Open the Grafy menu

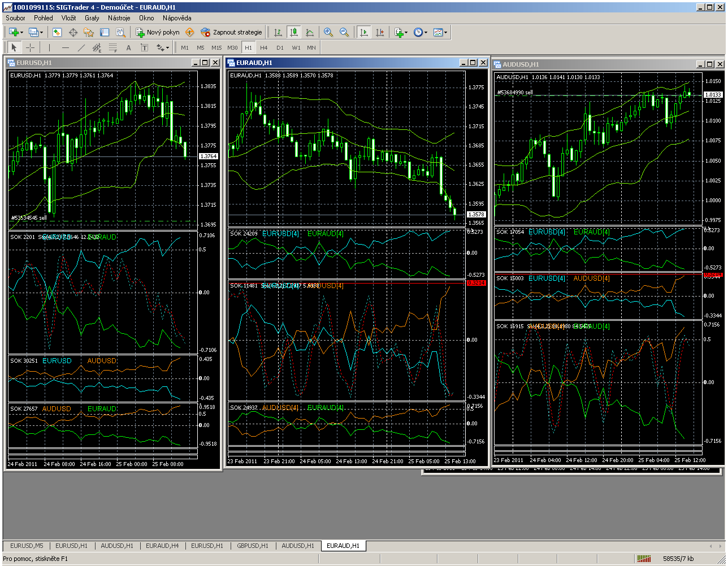[92, 18]
